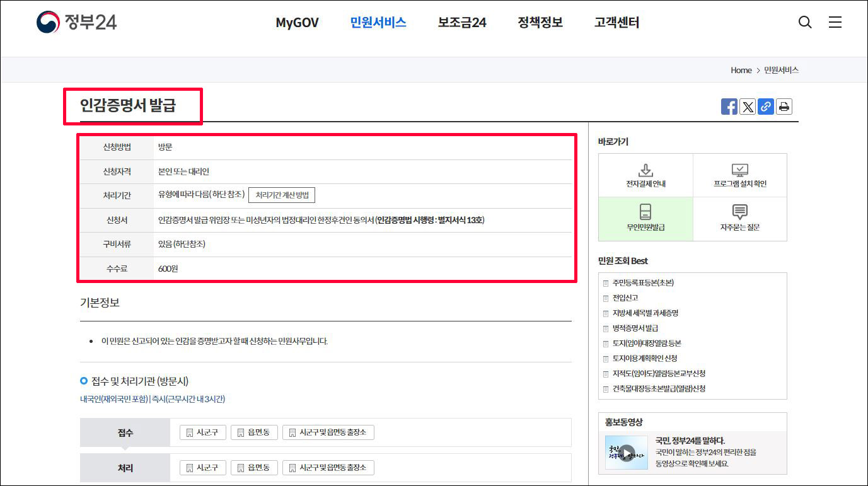
Task: Share page on Facebook
Action: coord(729,107)
